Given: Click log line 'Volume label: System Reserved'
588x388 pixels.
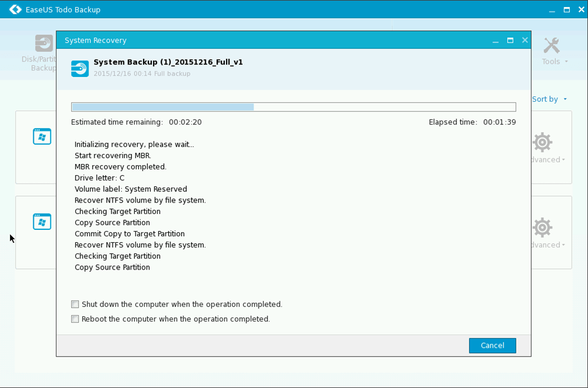Looking at the screenshot, I should (x=131, y=189).
